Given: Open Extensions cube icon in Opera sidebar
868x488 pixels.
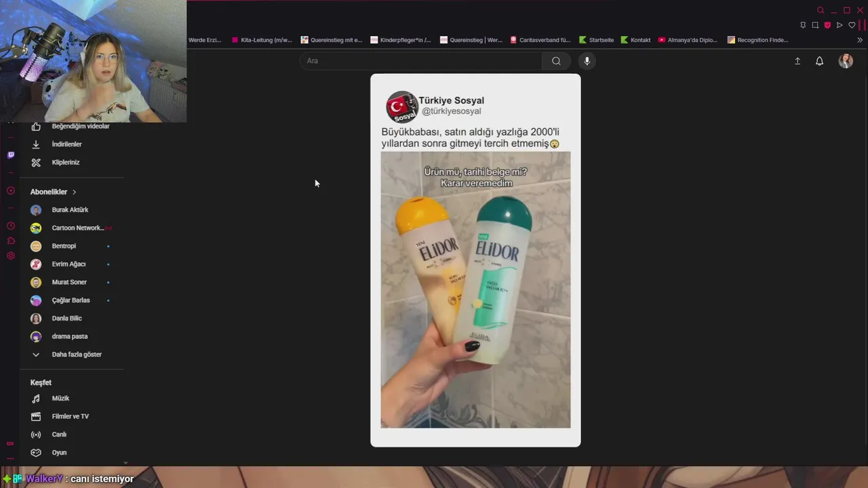Looking at the screenshot, I should click(x=10, y=241).
